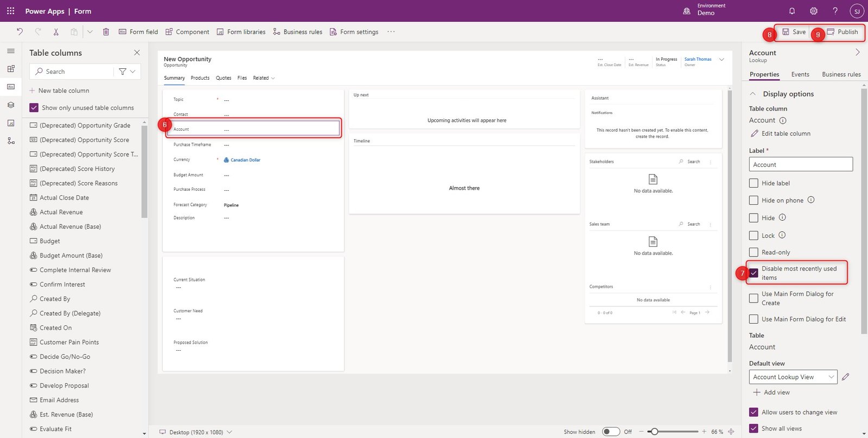Click Add view
Image resolution: width=868 pixels, height=438 pixels.
click(x=771, y=392)
